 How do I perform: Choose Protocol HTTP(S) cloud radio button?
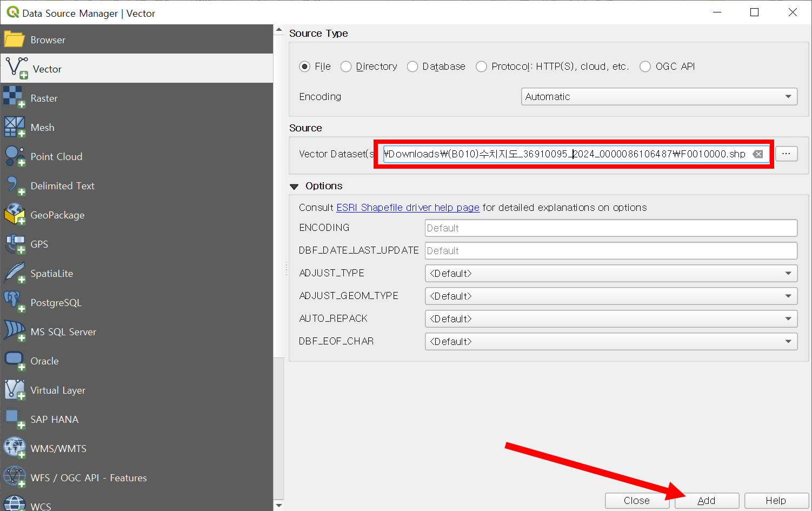[x=481, y=67]
